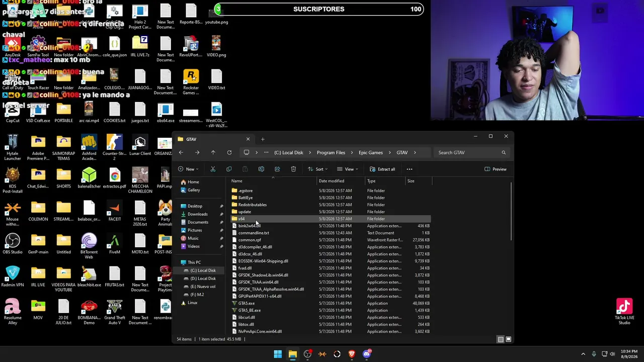This screenshot has width=644, height=362.
Task: Click the Copy icon in Explorer toolbar
Action: coord(229,169)
